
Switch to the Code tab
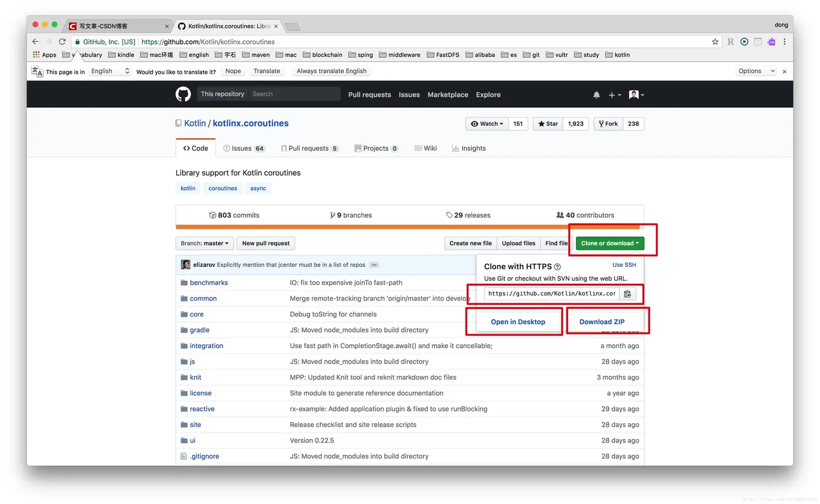(196, 148)
